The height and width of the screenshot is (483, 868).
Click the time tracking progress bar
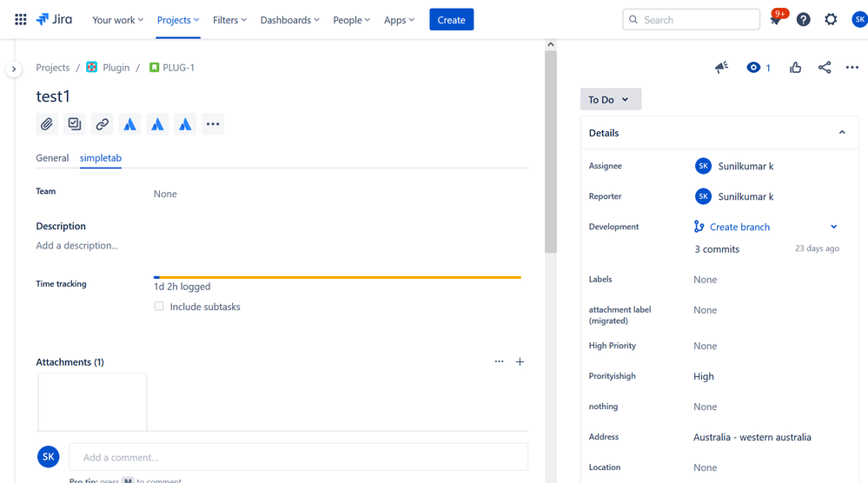point(338,277)
